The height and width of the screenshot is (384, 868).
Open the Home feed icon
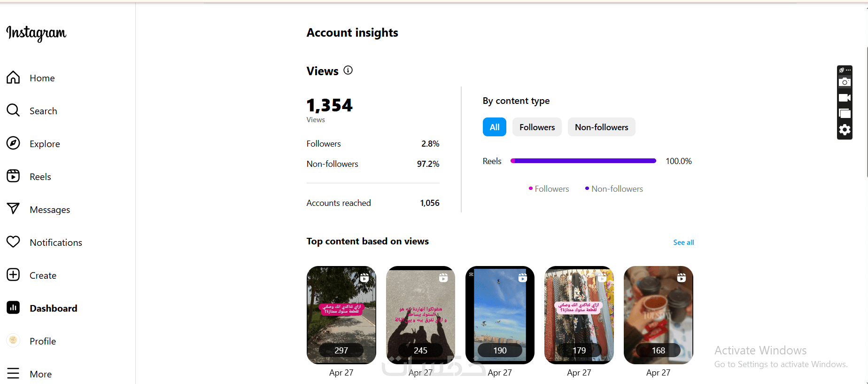pos(13,78)
